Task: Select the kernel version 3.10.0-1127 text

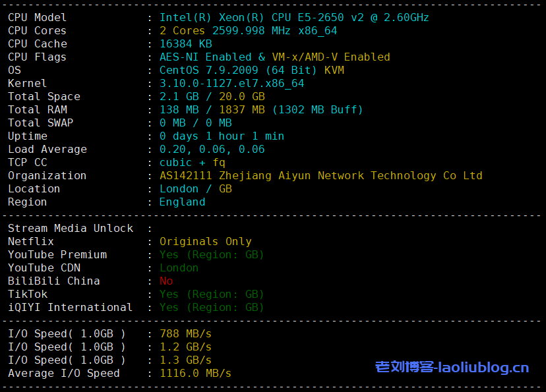Action: click(231, 83)
